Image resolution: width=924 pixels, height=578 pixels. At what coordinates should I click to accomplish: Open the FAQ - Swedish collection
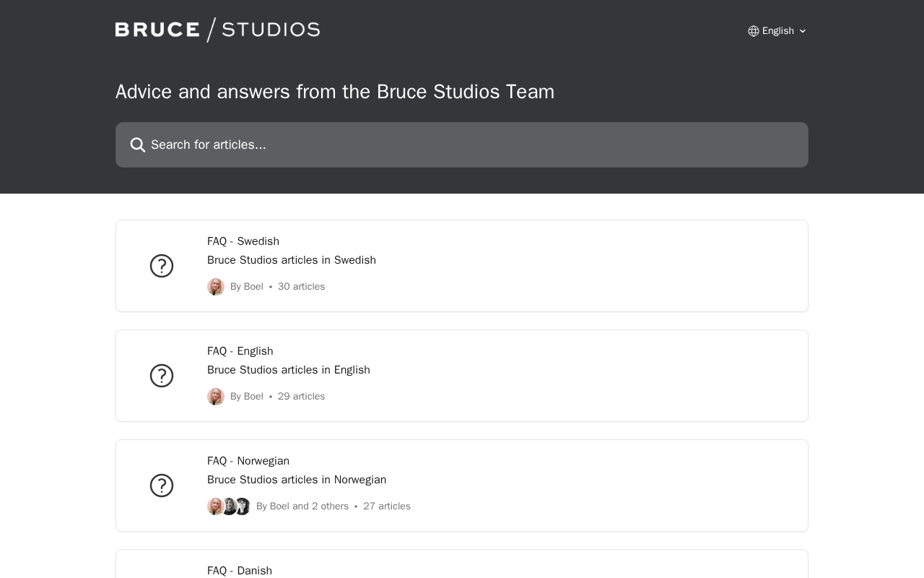243,241
